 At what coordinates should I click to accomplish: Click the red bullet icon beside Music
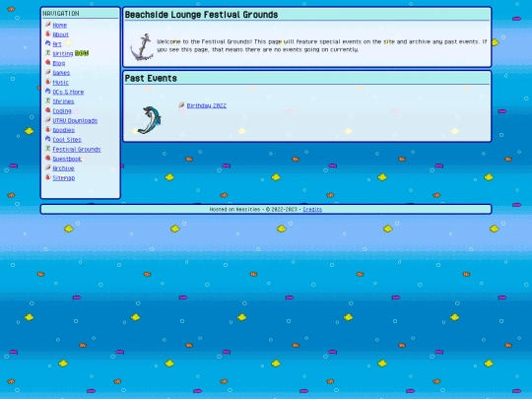click(x=48, y=82)
